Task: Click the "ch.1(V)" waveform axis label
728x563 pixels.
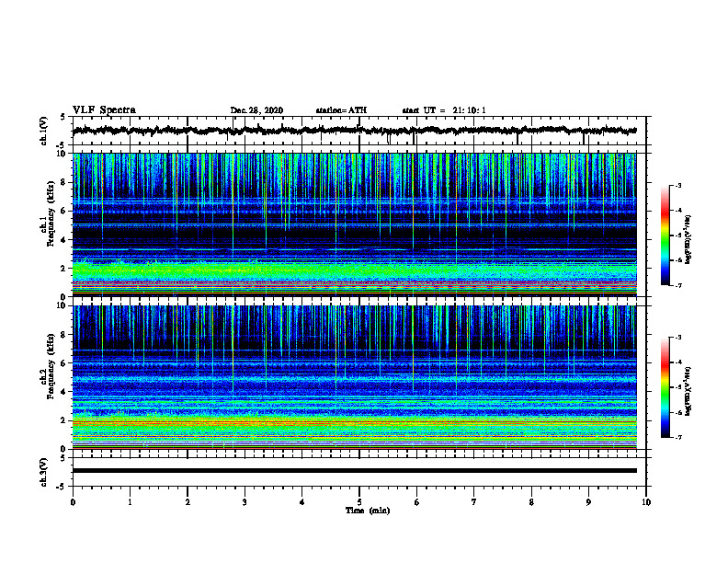Action: coord(44,131)
